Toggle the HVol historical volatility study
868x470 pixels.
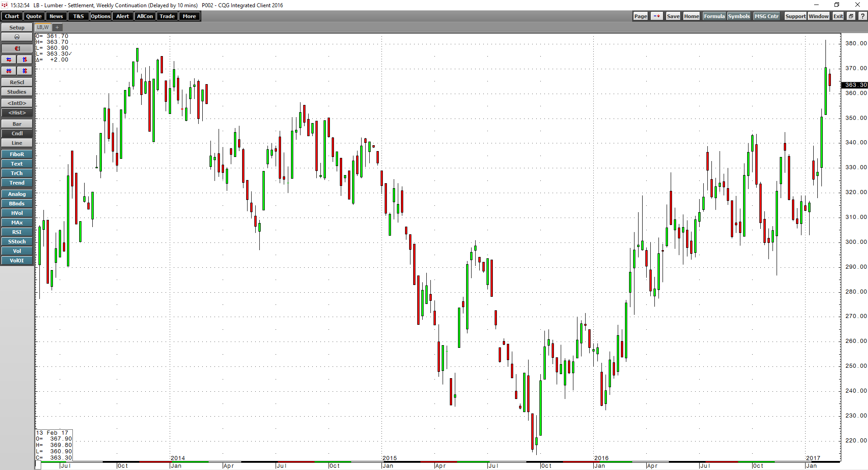click(x=17, y=213)
